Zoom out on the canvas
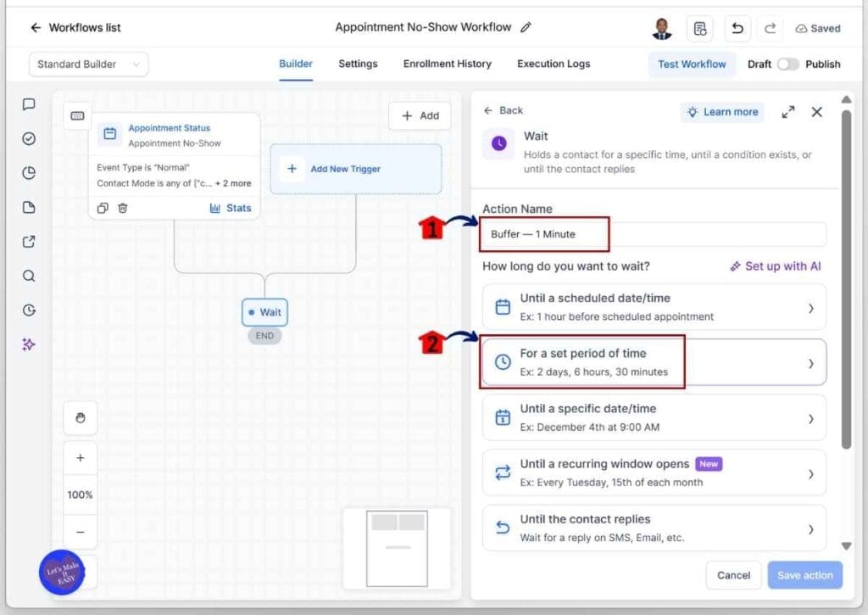Screen dimensions: 868x615 [81, 532]
